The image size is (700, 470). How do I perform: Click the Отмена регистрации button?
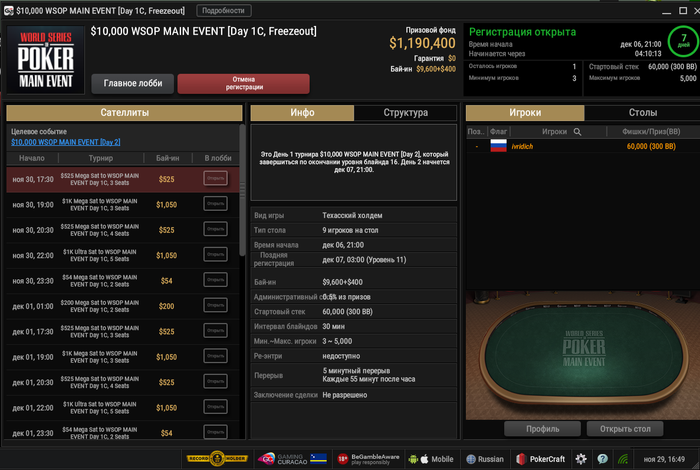[244, 83]
